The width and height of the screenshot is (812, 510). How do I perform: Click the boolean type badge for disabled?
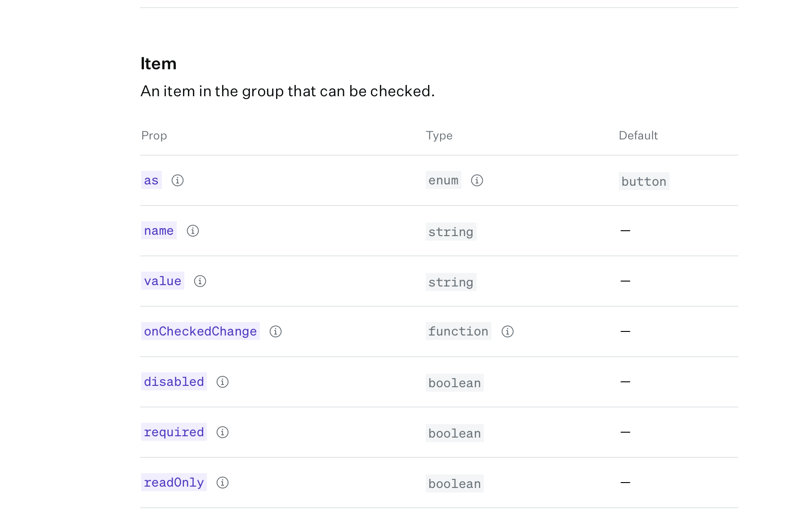pos(455,383)
